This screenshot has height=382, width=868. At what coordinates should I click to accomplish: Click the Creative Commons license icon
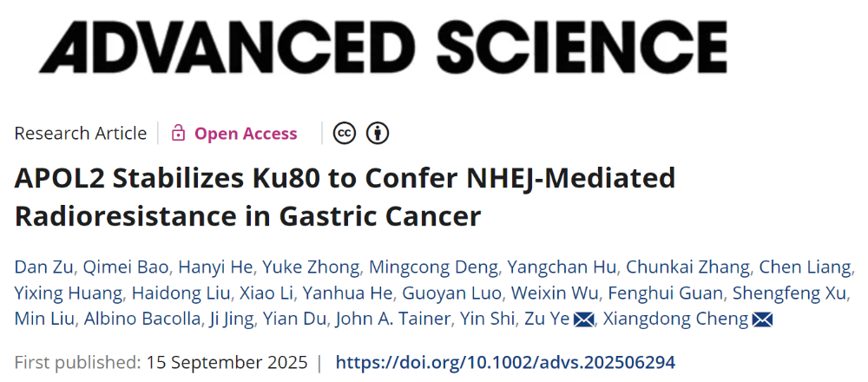[x=345, y=133]
